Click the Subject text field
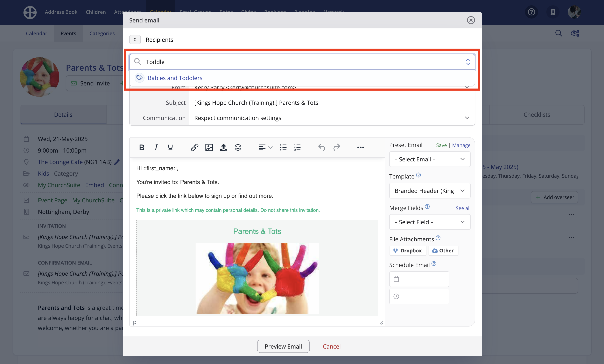This screenshot has width=604, height=364. pos(332,103)
